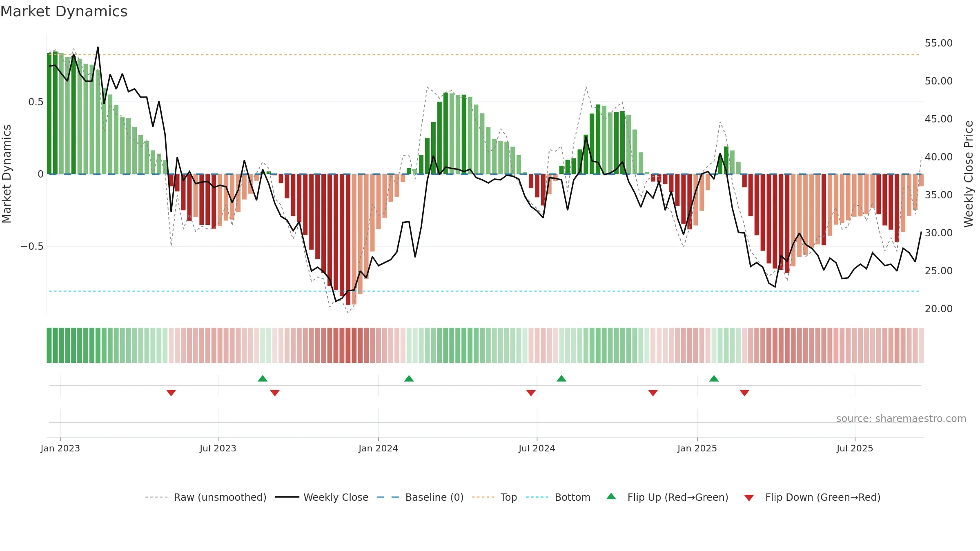Toggle the Flip Up (Red→Green) legend entry
Image resolution: width=980 pixels, height=551 pixels.
click(667, 497)
